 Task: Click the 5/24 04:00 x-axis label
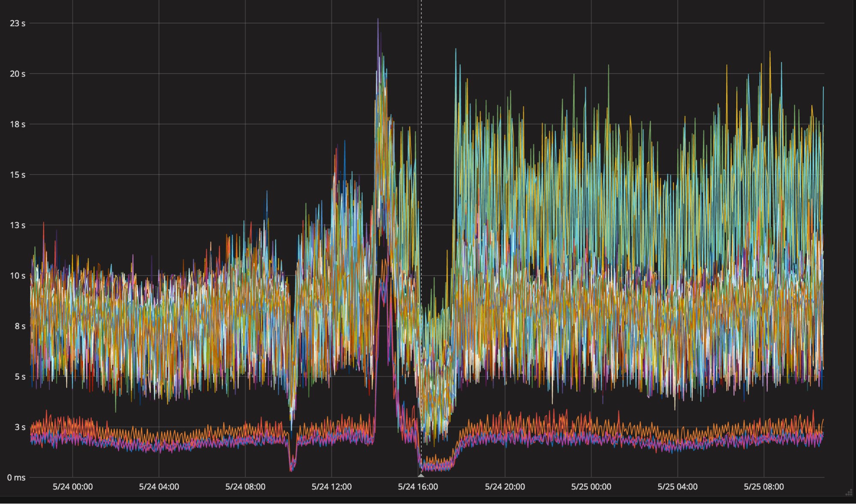(159, 487)
